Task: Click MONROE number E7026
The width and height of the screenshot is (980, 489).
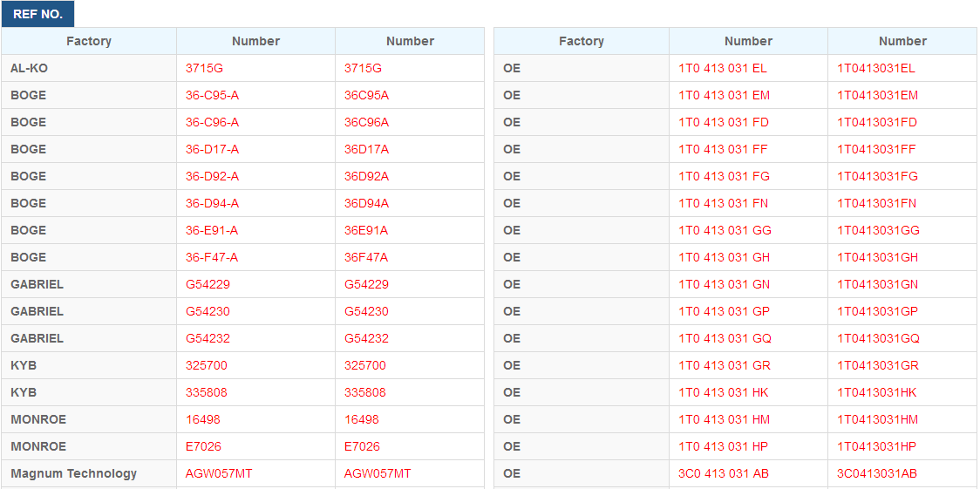Action: (203, 446)
